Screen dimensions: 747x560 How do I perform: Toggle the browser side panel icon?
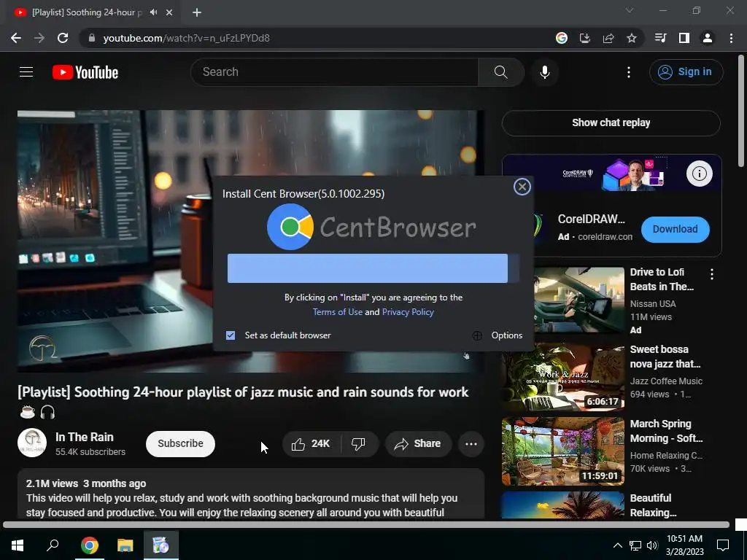tap(684, 38)
